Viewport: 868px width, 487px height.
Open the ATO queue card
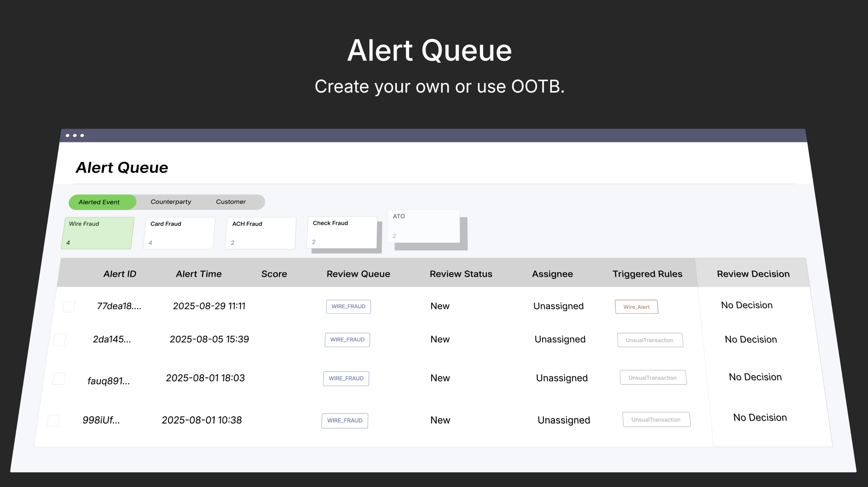tap(423, 226)
